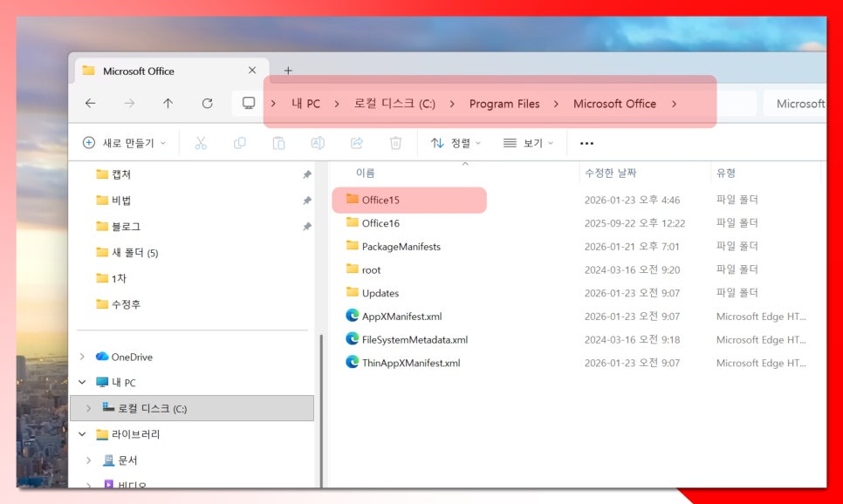Refresh the current folder view
The height and width of the screenshot is (504, 843).
[207, 103]
